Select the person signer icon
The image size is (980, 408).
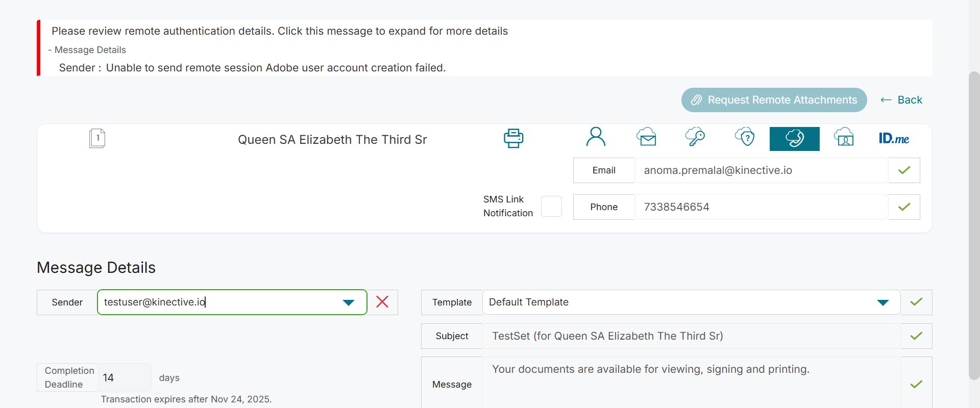596,137
